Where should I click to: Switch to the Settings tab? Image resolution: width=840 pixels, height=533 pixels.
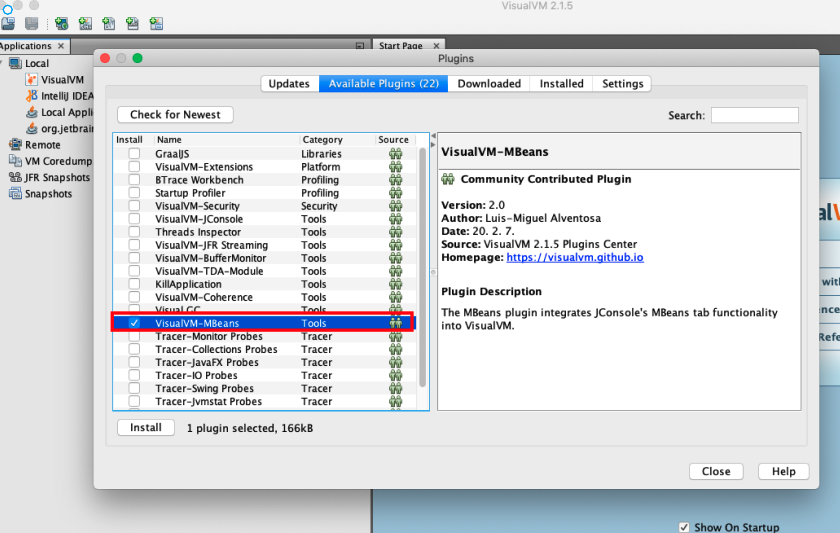click(x=622, y=84)
